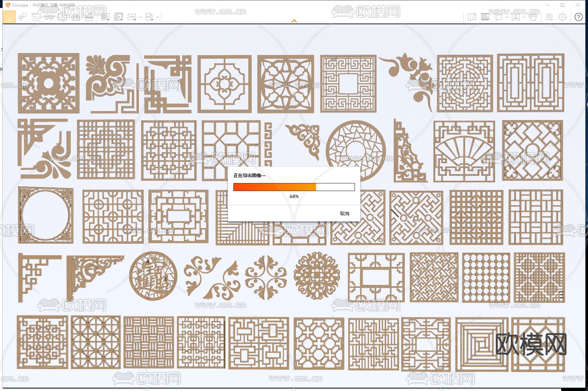Open general settings gear icon
The height and width of the screenshot is (391, 588).
coord(562,17)
